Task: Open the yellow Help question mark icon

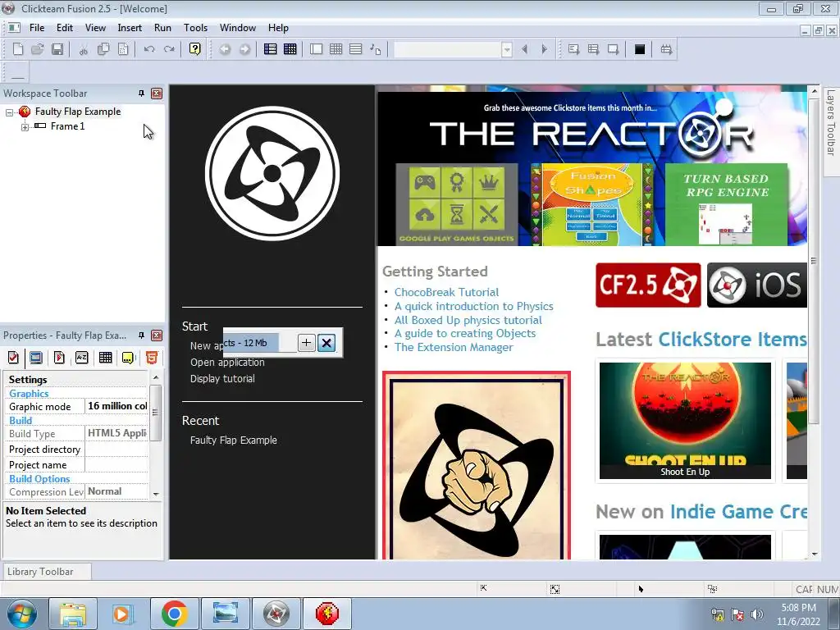Action: tap(195, 49)
